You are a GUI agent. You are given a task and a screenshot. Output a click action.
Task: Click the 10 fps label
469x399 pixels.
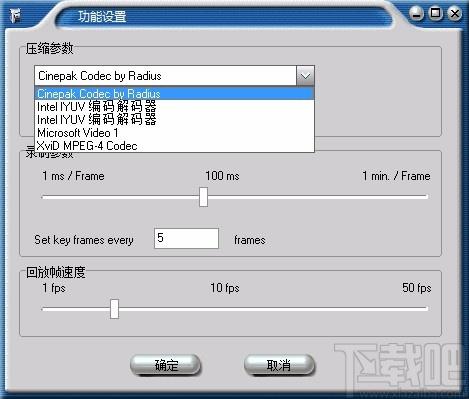[225, 288]
